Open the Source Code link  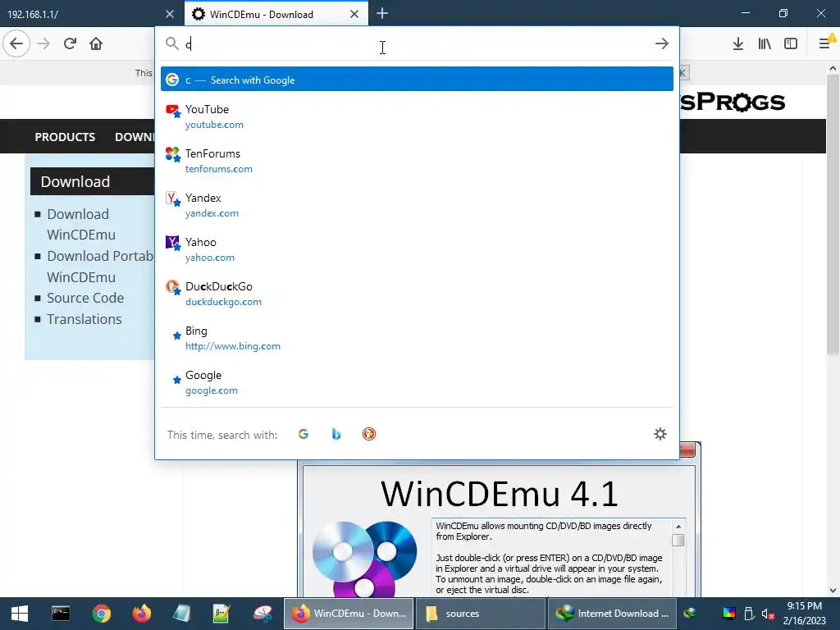(x=85, y=298)
